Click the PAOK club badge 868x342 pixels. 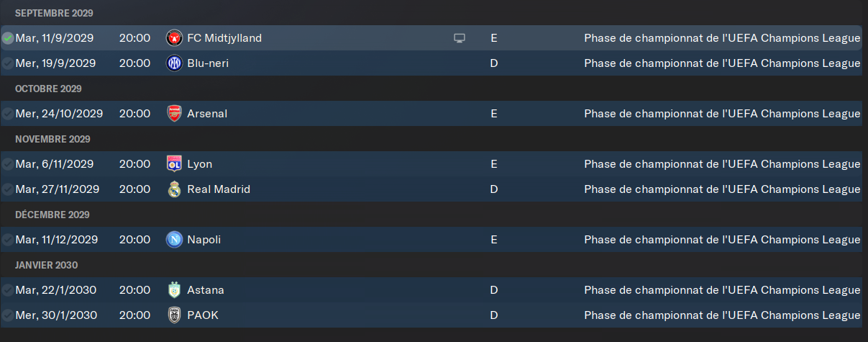(173, 315)
